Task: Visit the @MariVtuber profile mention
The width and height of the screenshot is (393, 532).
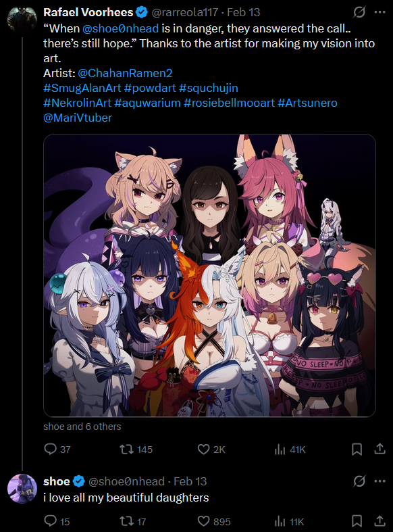Action: (x=78, y=118)
